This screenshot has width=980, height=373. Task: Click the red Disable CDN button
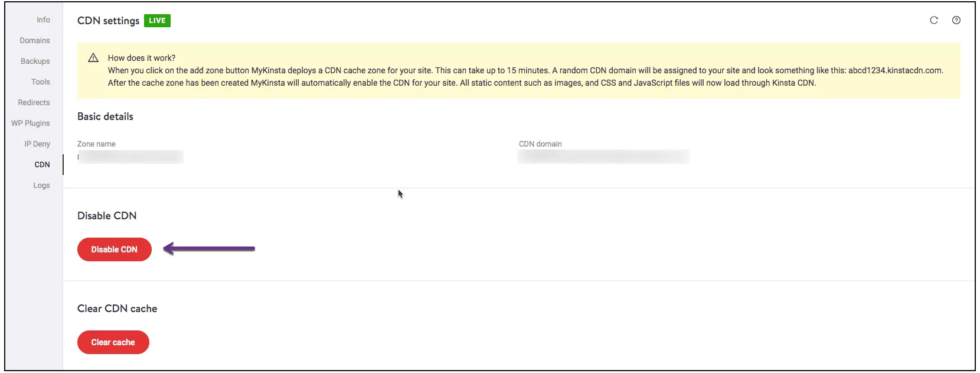coord(115,249)
